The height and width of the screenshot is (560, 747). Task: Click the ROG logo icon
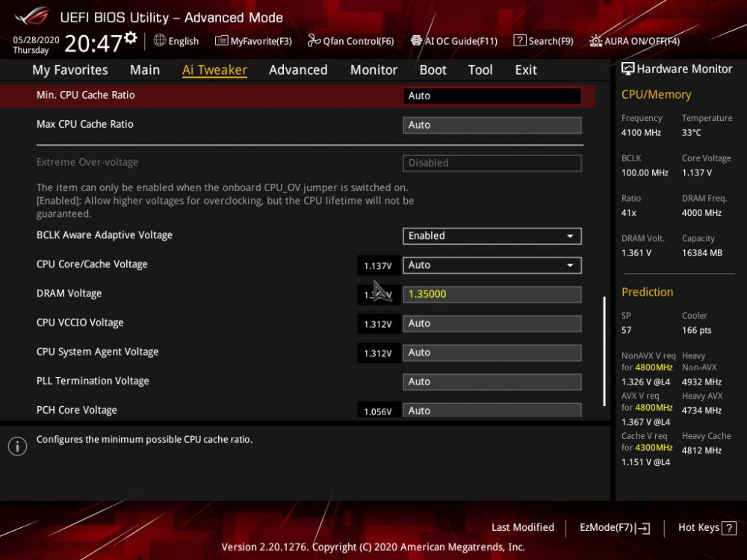coord(31,16)
